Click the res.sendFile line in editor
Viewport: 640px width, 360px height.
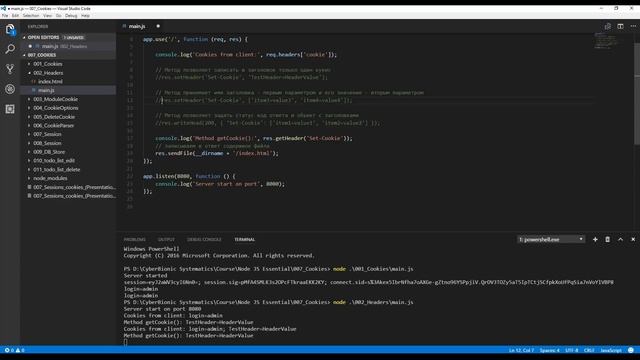tap(217, 153)
